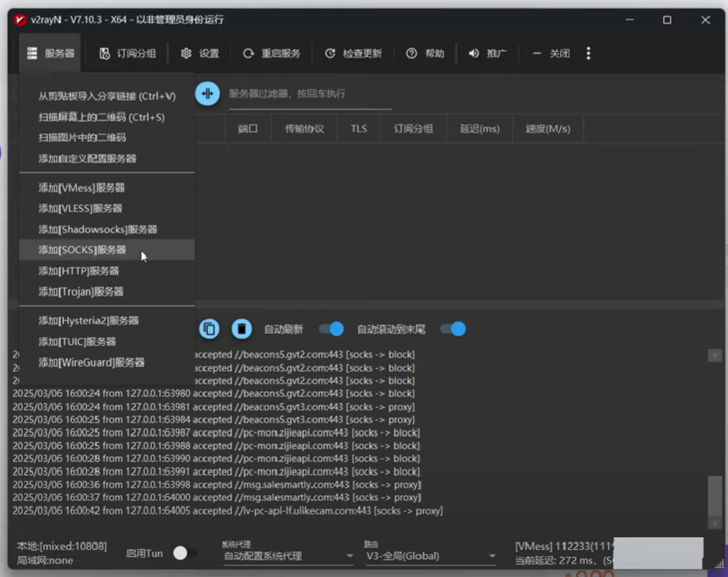Click the Promotion (推广) toolbar button
Screen dimensions: 728x577
coord(487,53)
